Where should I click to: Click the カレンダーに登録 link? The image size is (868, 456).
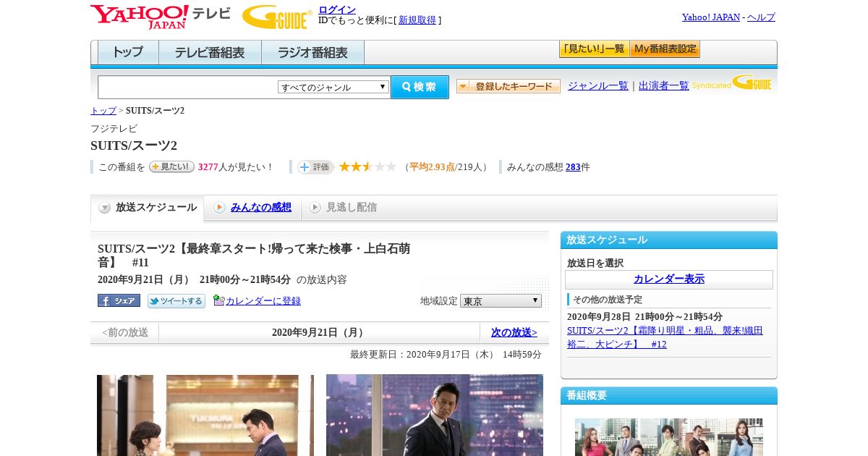tap(263, 300)
